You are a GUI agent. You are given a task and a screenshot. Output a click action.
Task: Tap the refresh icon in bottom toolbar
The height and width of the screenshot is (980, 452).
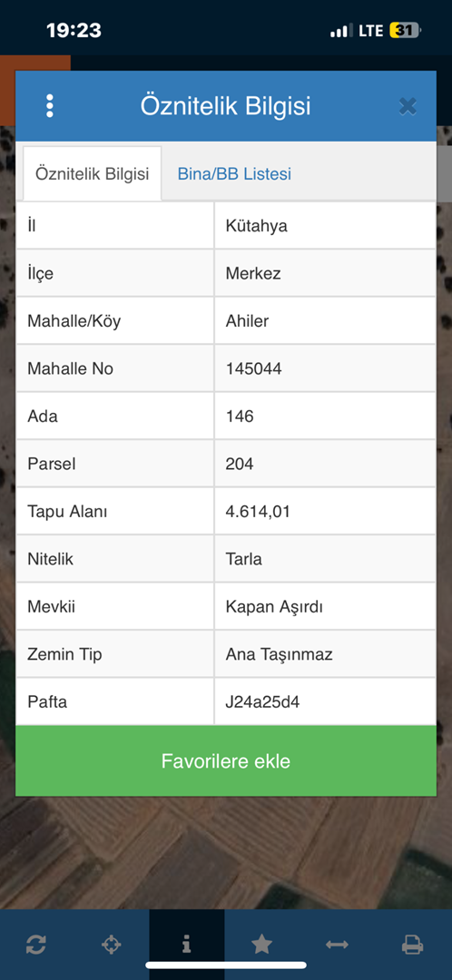coord(36,945)
